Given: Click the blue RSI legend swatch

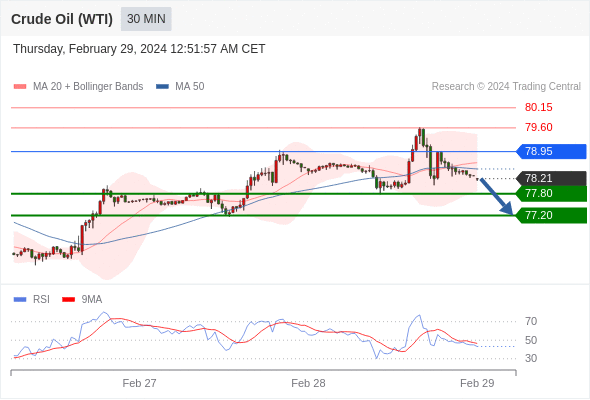Looking at the screenshot, I should [x=20, y=300].
